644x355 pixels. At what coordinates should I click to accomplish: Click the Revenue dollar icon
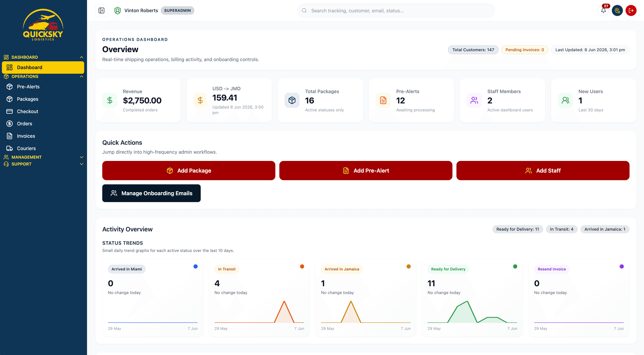[110, 101]
